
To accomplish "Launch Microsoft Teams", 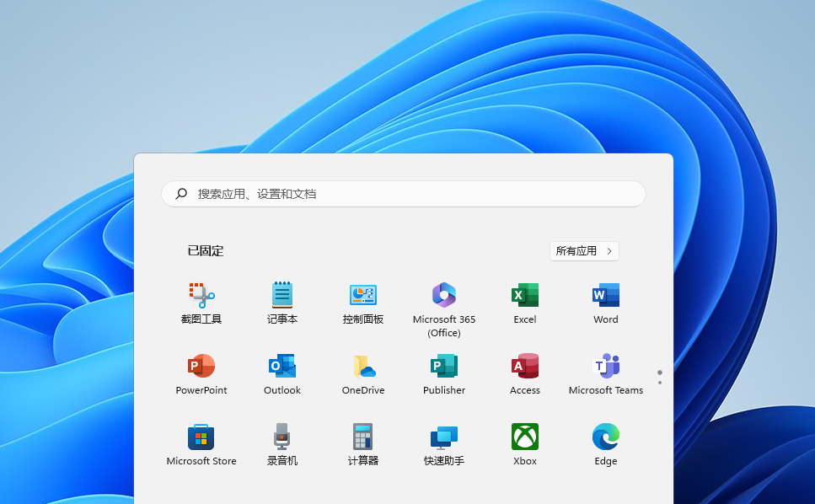I will tap(605, 374).
